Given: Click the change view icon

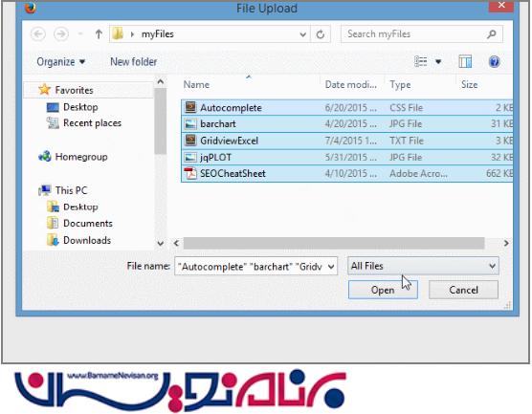Looking at the screenshot, I should pyautogui.click(x=421, y=61).
